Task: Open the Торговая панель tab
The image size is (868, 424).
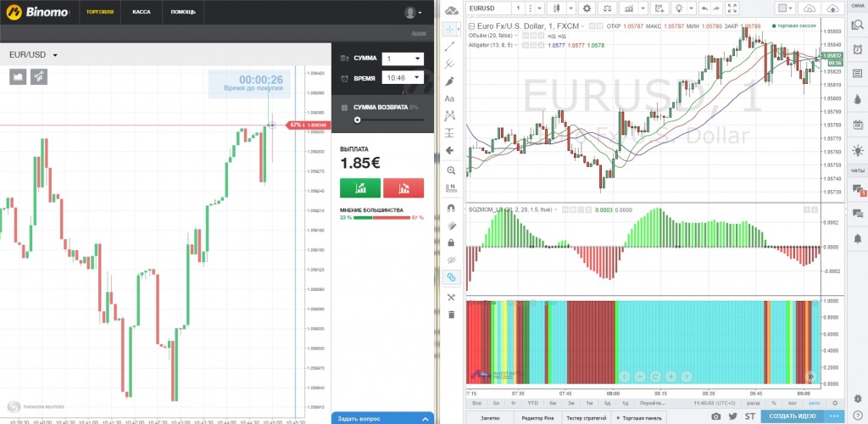Action: tap(640, 417)
